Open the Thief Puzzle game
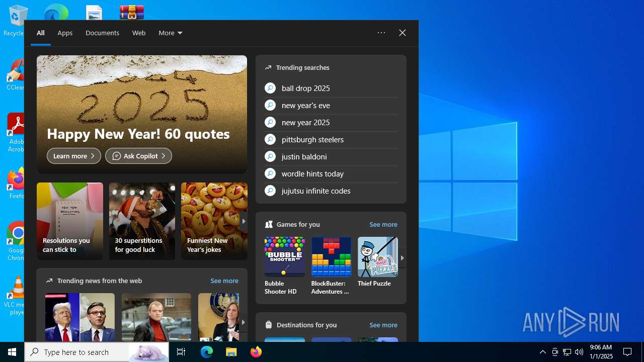 (x=377, y=262)
